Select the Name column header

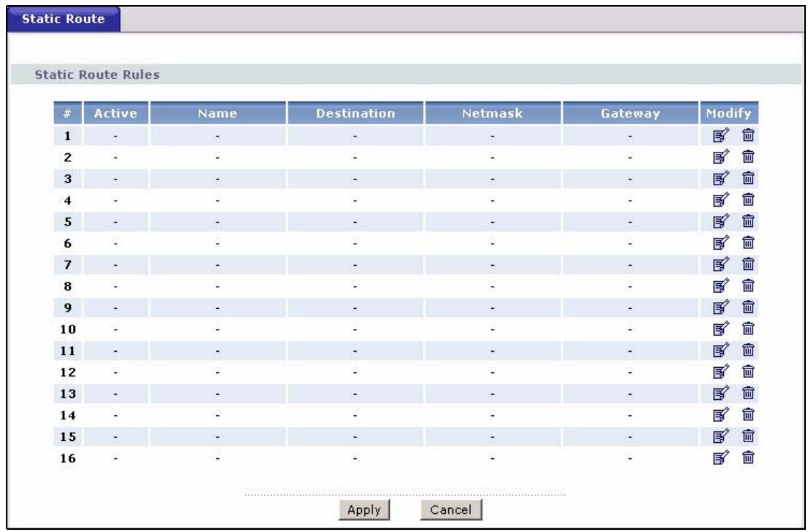coord(218,113)
